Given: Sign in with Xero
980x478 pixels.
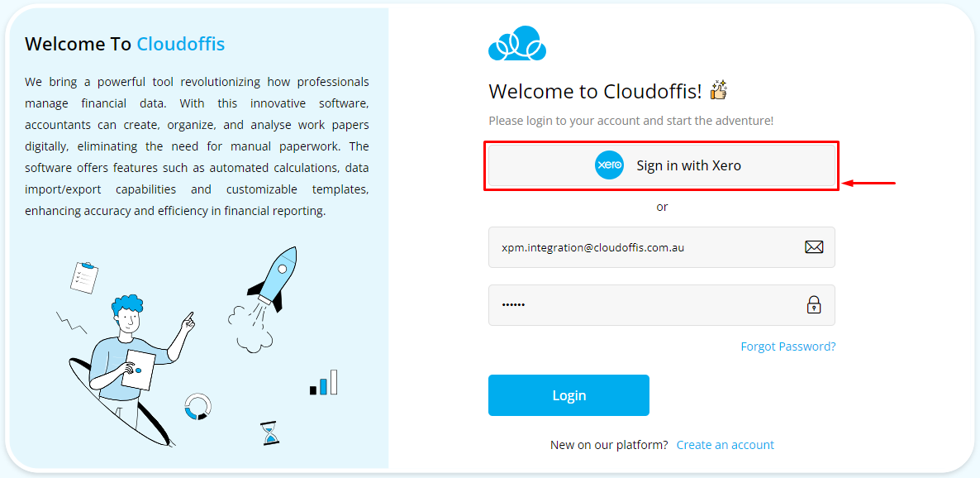Looking at the screenshot, I should 662,165.
